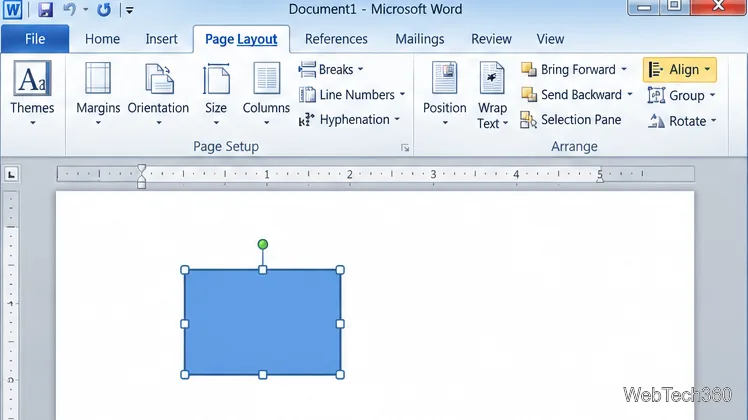Open the Group dropdown
The height and width of the screenshot is (420, 748).
[682, 95]
